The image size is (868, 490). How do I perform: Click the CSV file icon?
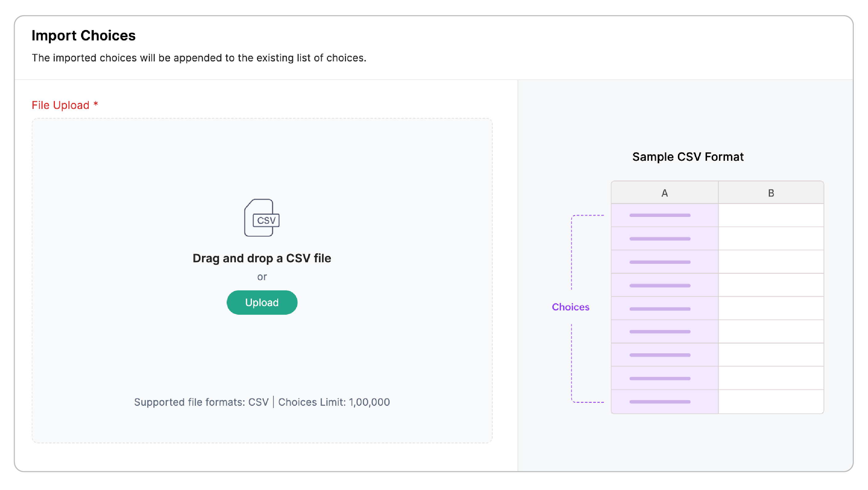(262, 218)
